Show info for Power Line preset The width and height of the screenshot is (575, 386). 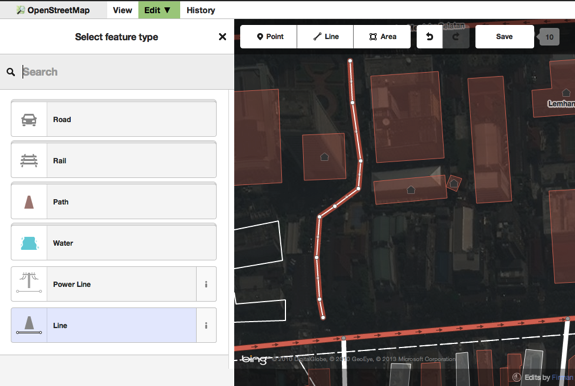206,284
